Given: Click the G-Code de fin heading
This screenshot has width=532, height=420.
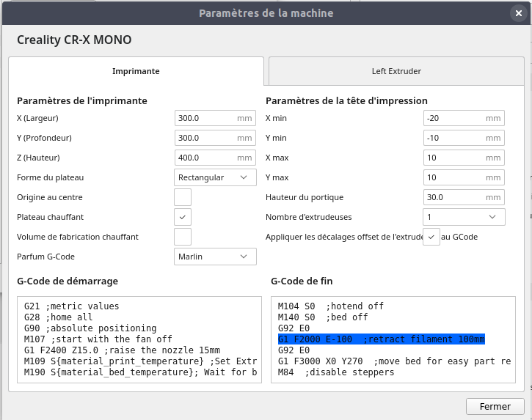Looking at the screenshot, I should click(302, 281).
